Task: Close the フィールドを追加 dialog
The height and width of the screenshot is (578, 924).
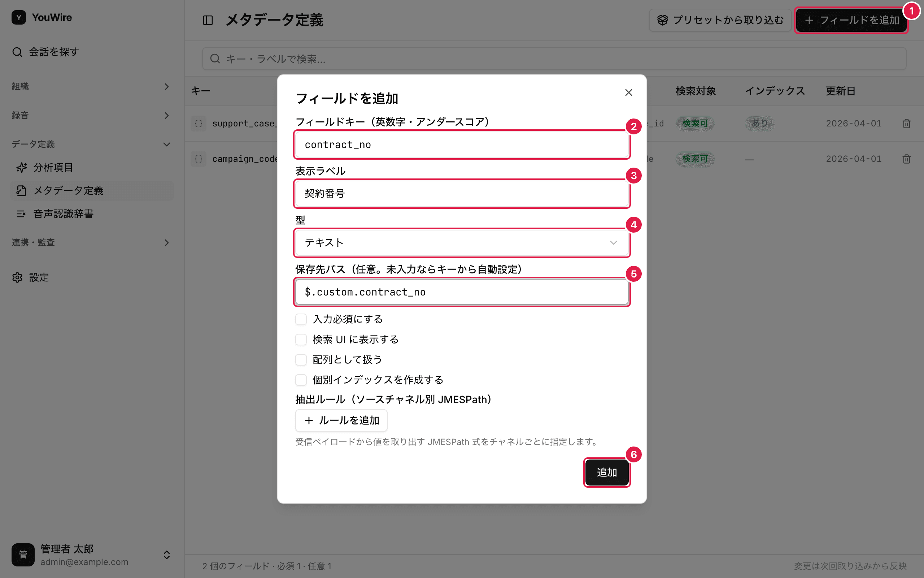Action: tap(628, 92)
